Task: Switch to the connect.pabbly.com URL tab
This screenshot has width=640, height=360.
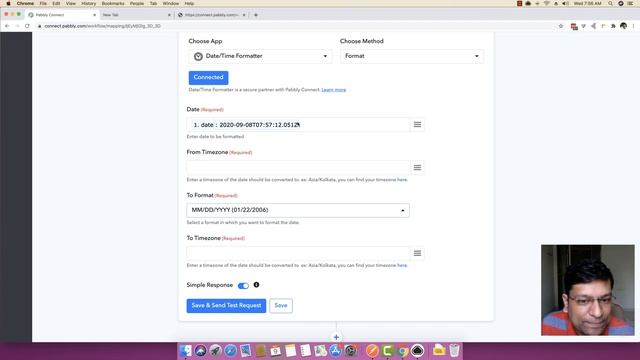Action: [x=211, y=15]
